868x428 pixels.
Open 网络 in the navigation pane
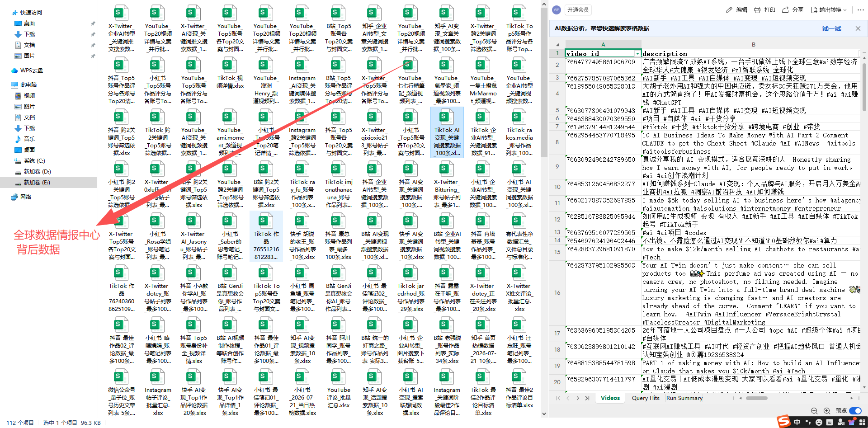coord(21,197)
